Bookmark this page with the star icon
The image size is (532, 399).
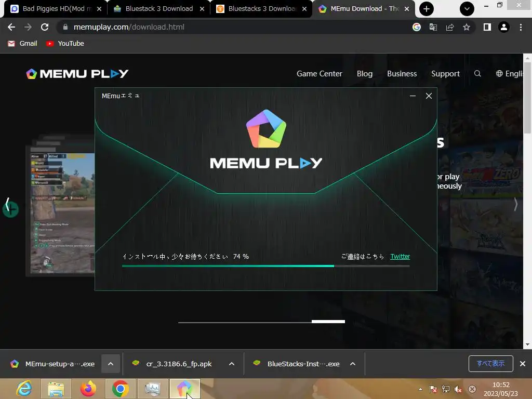click(467, 27)
